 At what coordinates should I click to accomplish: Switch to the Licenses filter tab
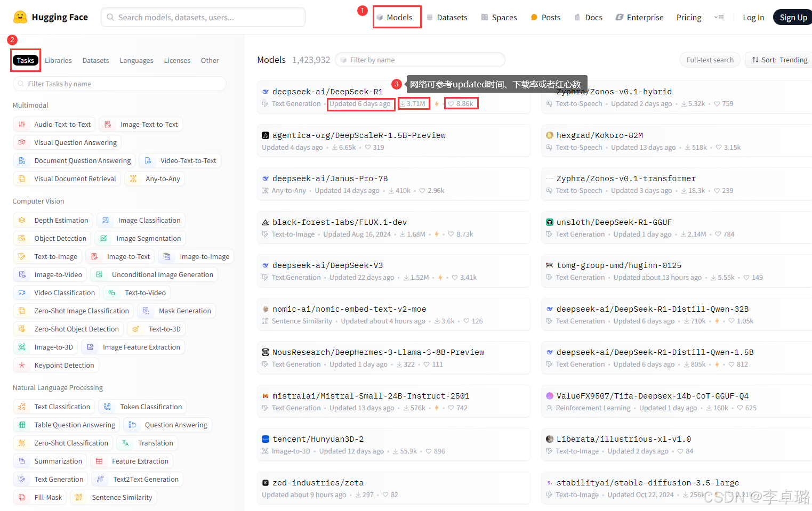click(x=177, y=60)
